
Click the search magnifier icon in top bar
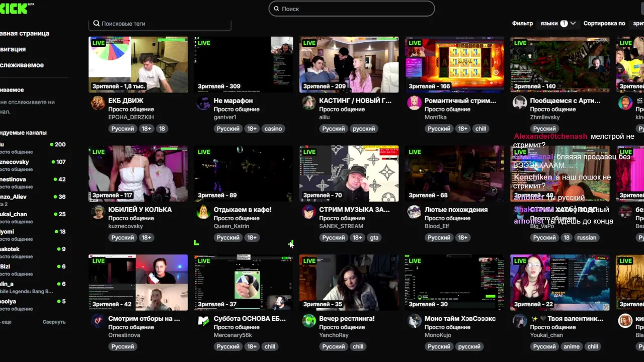pyautogui.click(x=276, y=9)
